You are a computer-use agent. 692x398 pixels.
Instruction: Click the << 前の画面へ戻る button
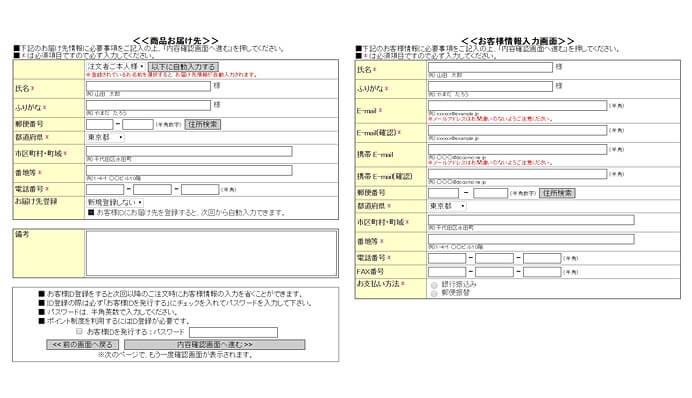83,345
